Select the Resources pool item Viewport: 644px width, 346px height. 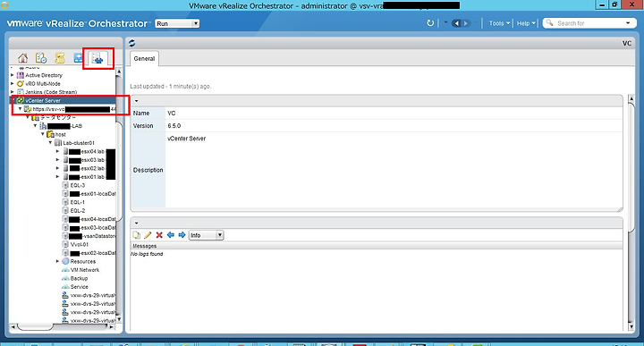(x=82, y=261)
